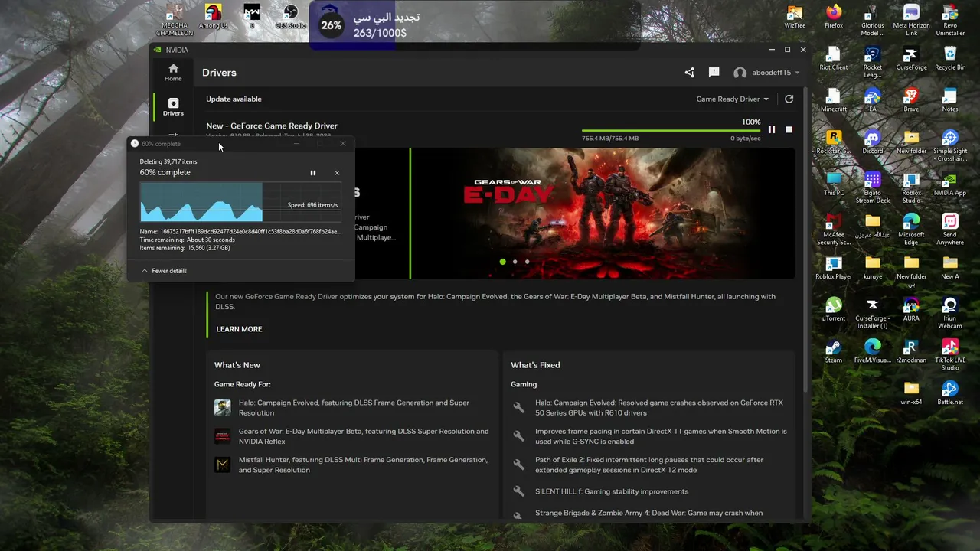Screen dimensions: 980x551
Task: Click the LEARN MORE link
Action: [x=239, y=329]
